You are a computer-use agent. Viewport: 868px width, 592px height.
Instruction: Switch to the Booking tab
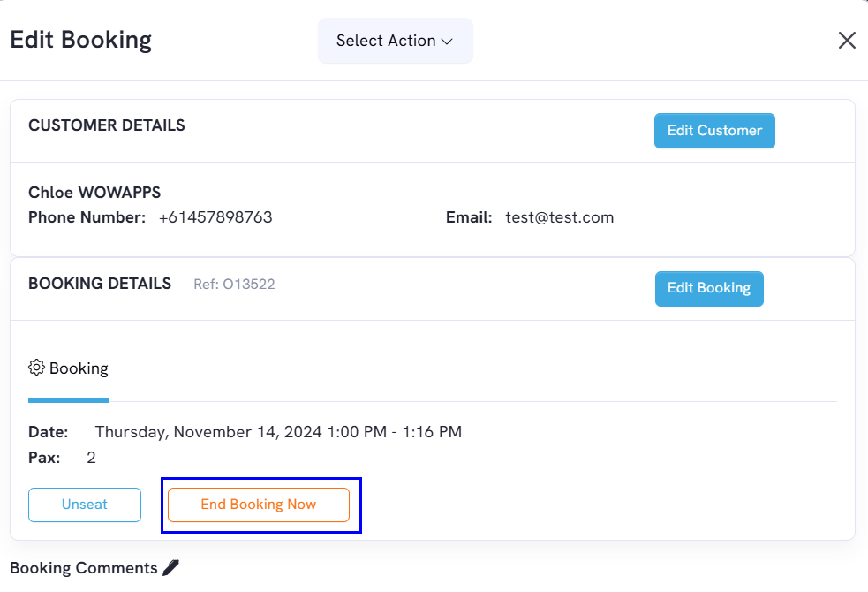click(x=68, y=368)
